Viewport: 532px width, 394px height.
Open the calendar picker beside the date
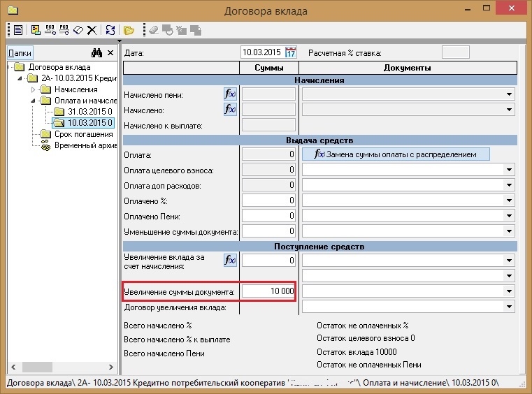pos(290,52)
